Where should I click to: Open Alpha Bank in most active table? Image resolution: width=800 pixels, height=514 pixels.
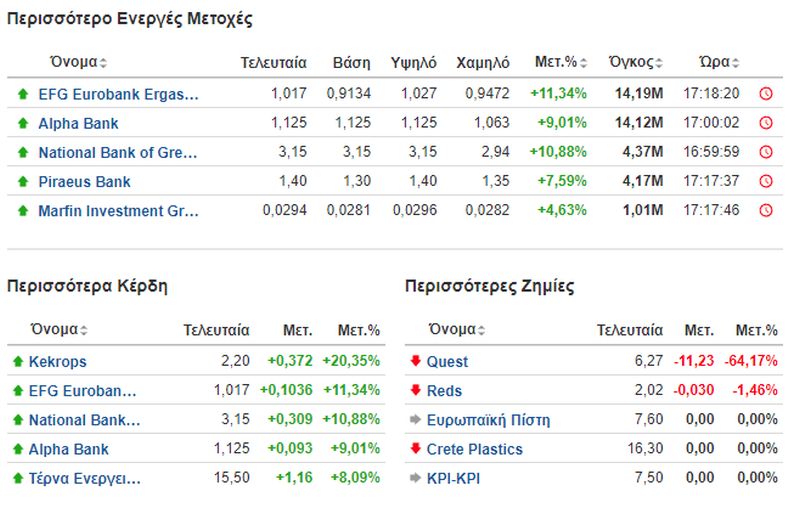[78, 124]
